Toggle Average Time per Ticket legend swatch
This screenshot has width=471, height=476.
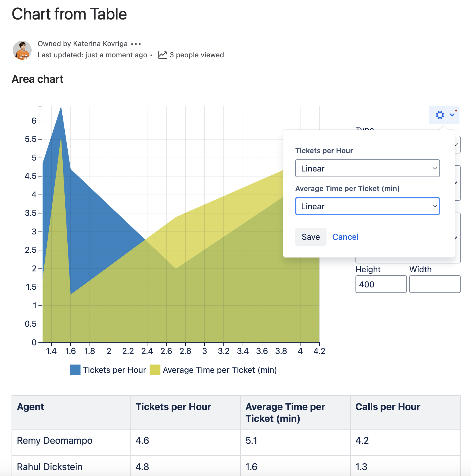pos(155,370)
